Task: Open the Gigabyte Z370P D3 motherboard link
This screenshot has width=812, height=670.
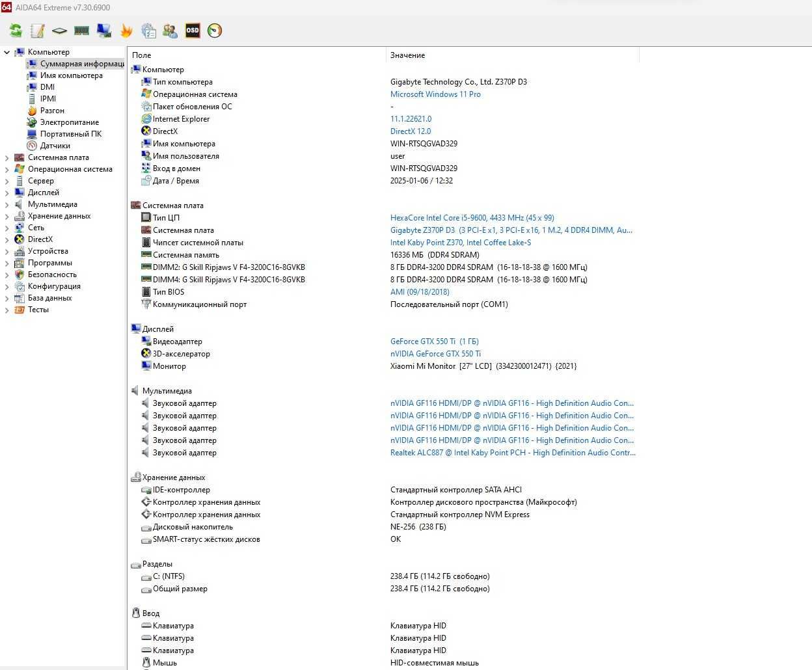Action: click(x=511, y=230)
